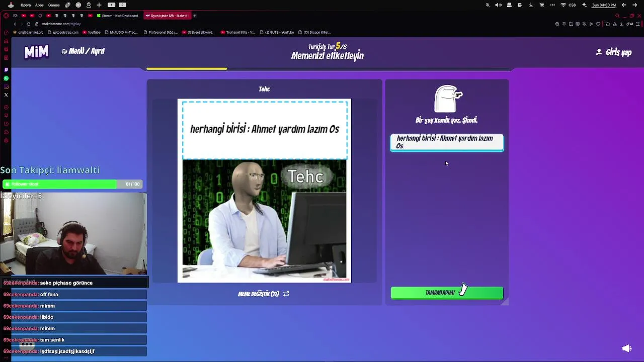Click the browser back arrow
This screenshot has height=362, width=644.
click(x=15, y=24)
